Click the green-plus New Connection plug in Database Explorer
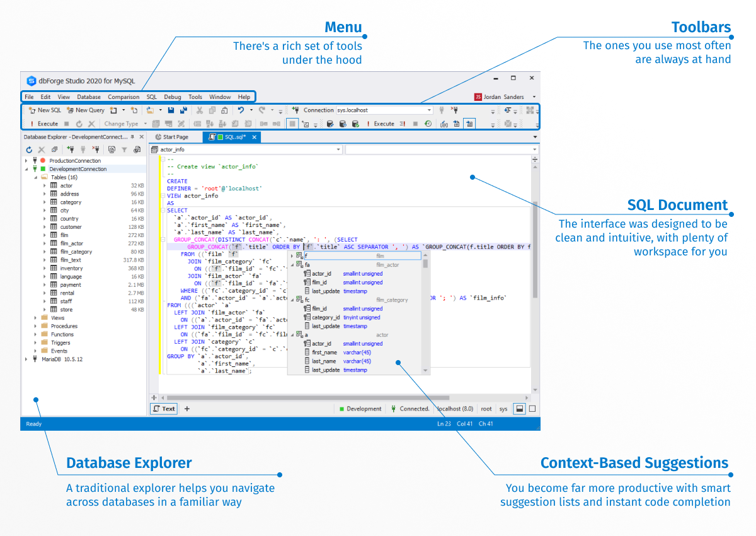This screenshot has height=536, width=756. click(x=71, y=149)
